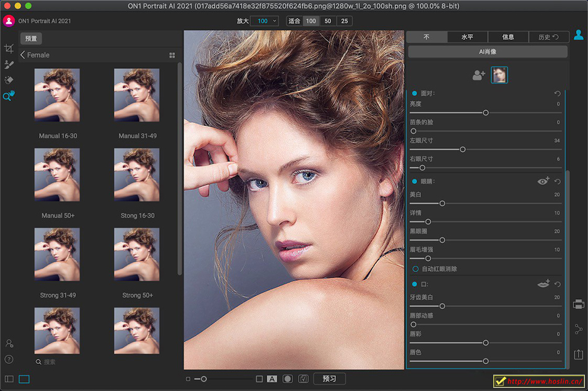Go back from the Female presets category
Viewport: 588px width, 391px height.
(23, 55)
